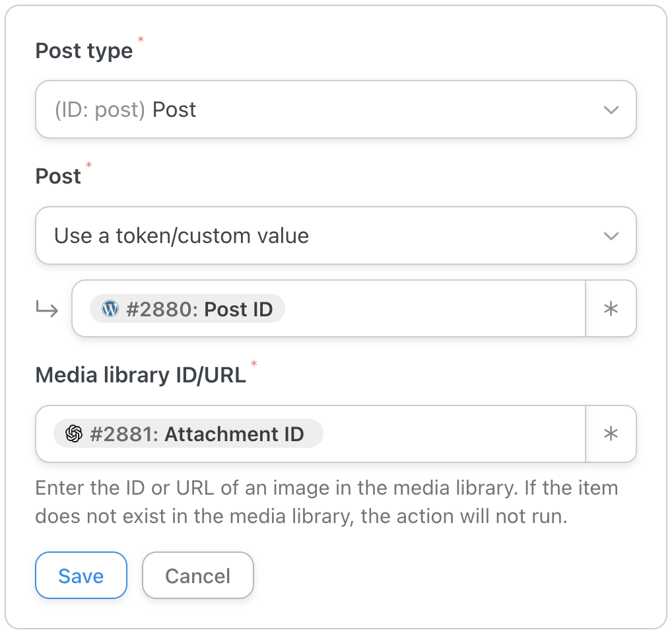
Task: Open token picker asterisk beside Post ID field
Action: tap(611, 308)
